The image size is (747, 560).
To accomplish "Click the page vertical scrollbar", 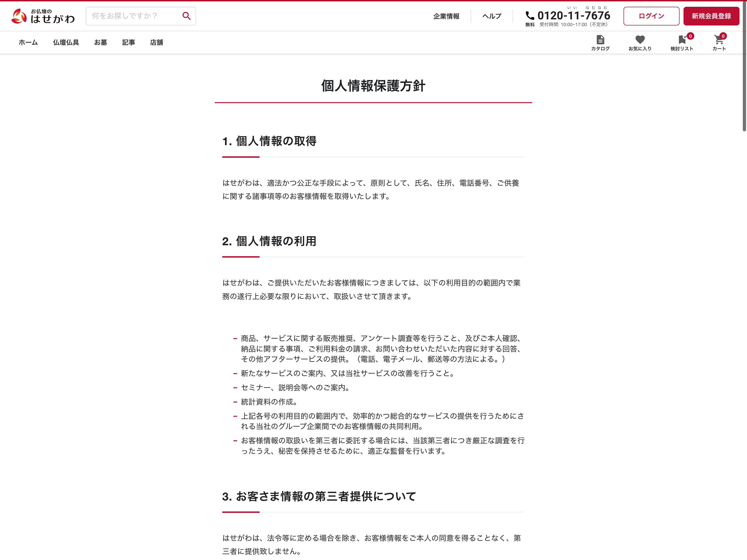I will pyautogui.click(x=744, y=67).
